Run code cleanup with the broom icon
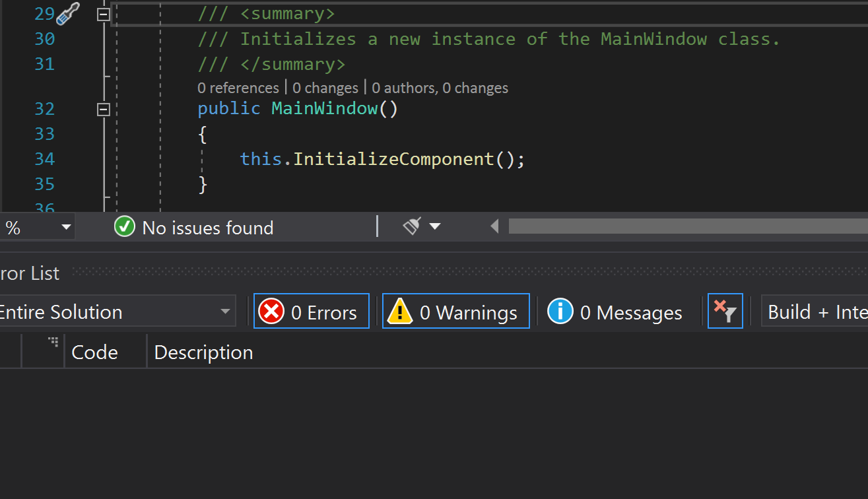868x499 pixels. pos(412,226)
